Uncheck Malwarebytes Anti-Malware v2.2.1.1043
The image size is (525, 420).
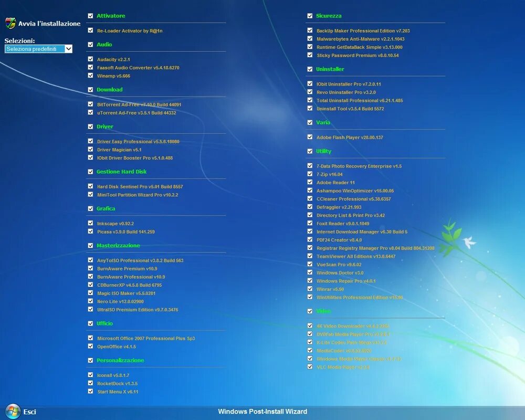tap(310, 38)
